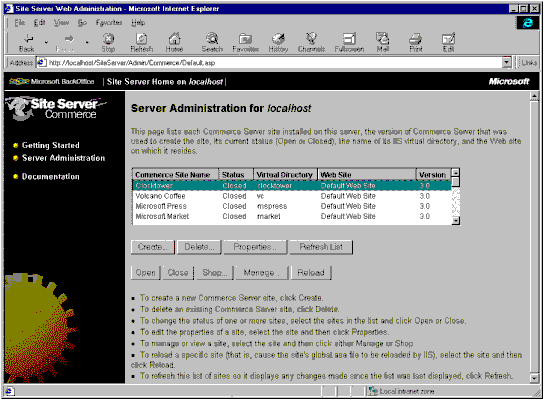Sort by Web Site column header
Image resolution: width=544 pixels, height=402 pixels.
[366, 174]
